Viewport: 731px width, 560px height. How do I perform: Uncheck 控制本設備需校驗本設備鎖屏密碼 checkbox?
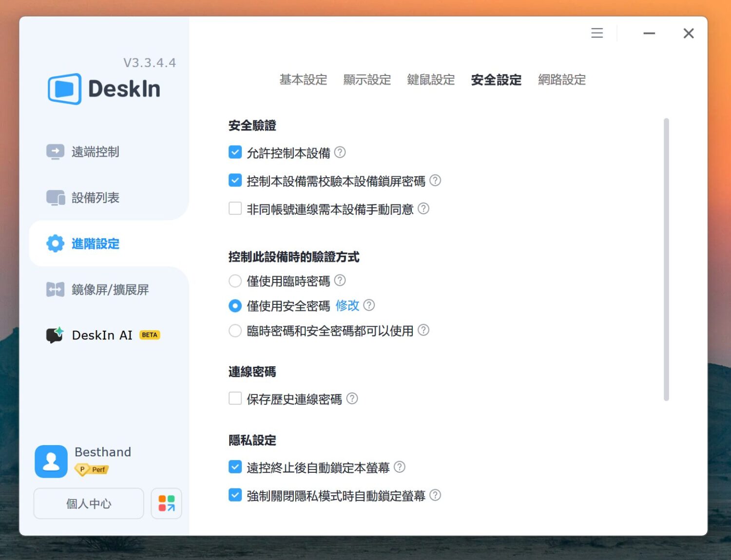coord(235,181)
